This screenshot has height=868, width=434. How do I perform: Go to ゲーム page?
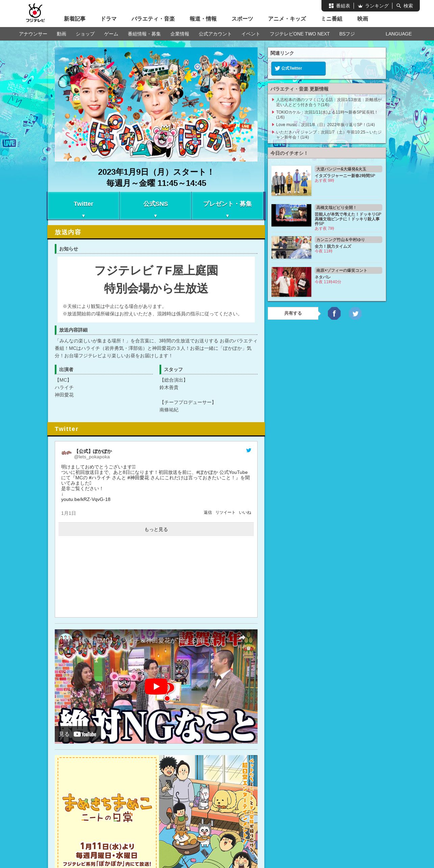(x=111, y=34)
